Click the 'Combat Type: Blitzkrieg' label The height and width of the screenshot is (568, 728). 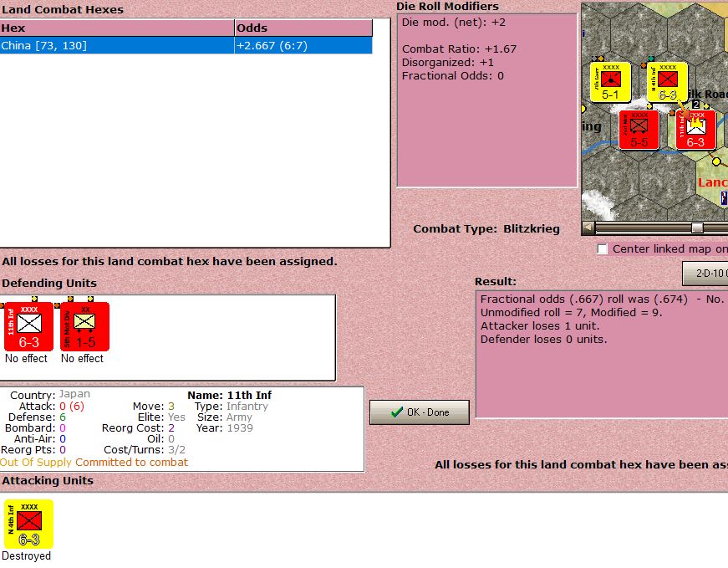tap(486, 228)
